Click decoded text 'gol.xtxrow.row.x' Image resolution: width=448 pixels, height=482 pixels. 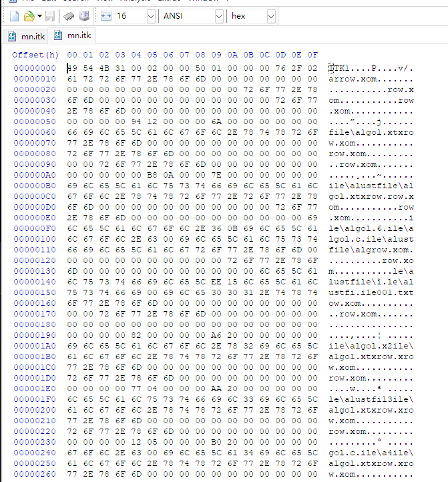(x=371, y=196)
